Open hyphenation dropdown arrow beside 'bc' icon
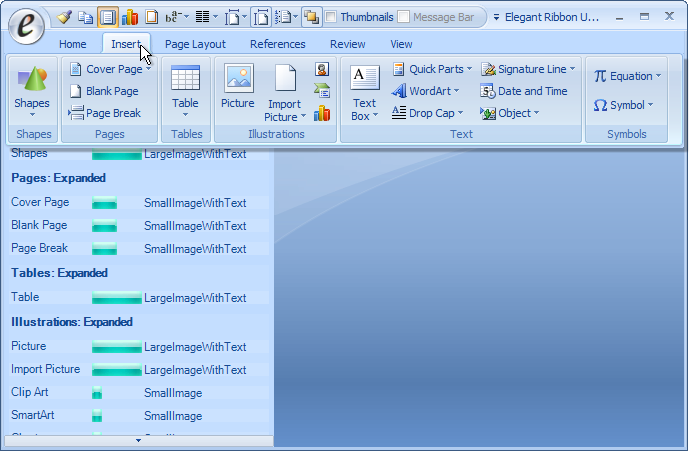The width and height of the screenshot is (689, 451). click(187, 17)
